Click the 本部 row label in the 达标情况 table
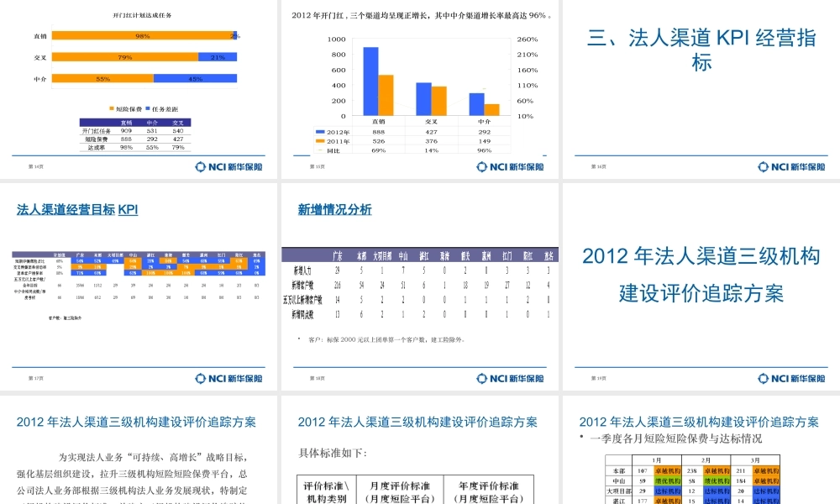This screenshot has width=840, height=504. (x=619, y=470)
